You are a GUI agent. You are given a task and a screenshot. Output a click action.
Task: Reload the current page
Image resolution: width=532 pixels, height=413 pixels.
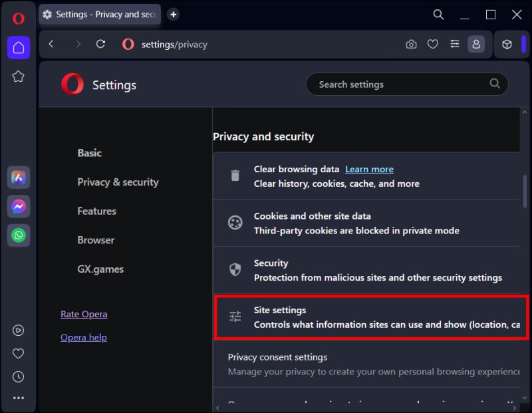point(101,45)
